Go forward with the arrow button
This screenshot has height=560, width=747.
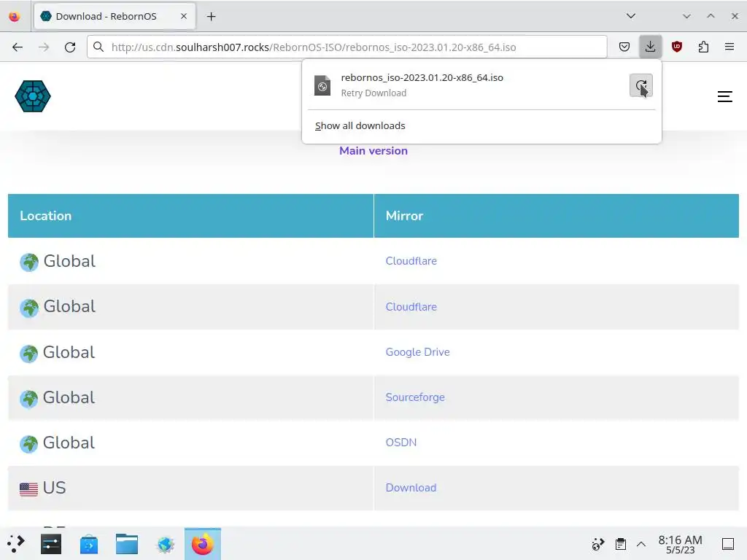(x=44, y=47)
